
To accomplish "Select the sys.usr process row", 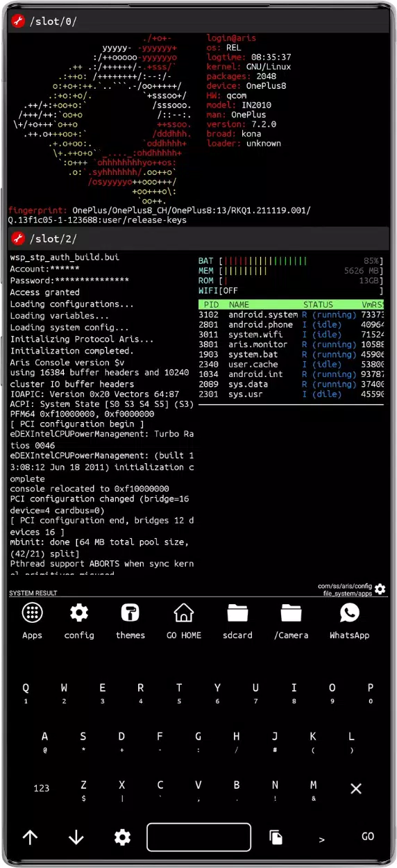I will pos(291,394).
